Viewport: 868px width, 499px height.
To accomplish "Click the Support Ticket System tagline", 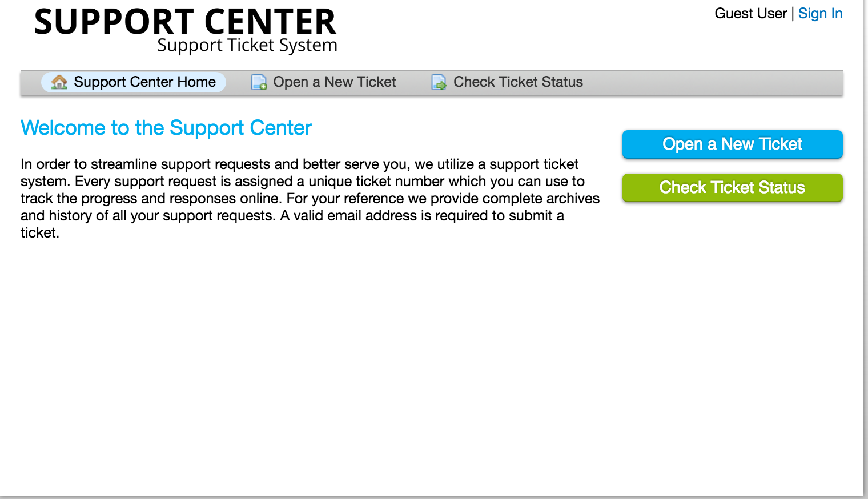I will [x=247, y=45].
